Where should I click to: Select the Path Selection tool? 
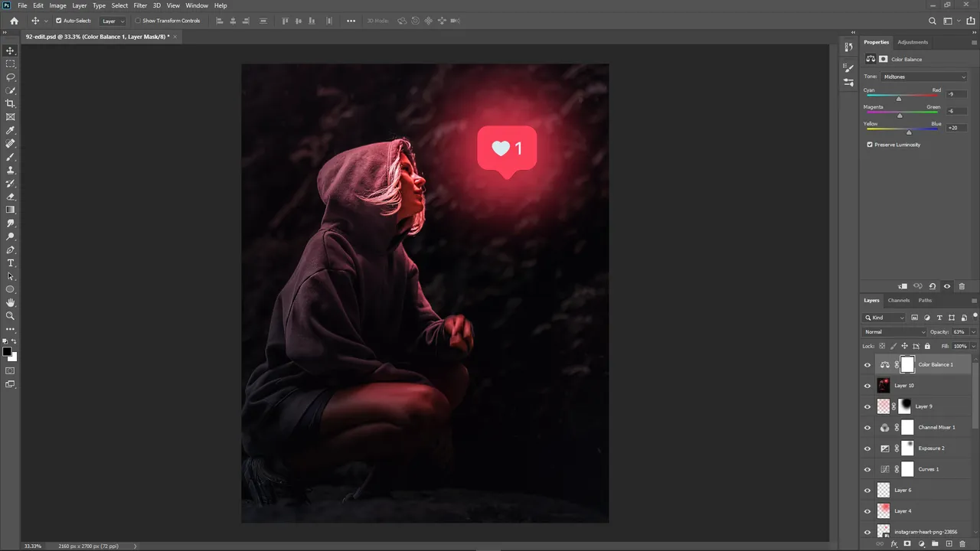[10, 276]
